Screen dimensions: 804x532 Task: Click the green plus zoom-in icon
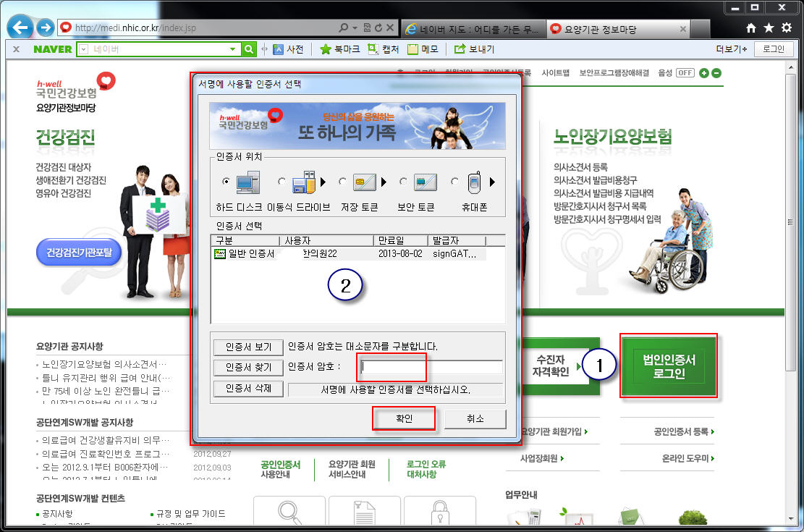(704, 73)
